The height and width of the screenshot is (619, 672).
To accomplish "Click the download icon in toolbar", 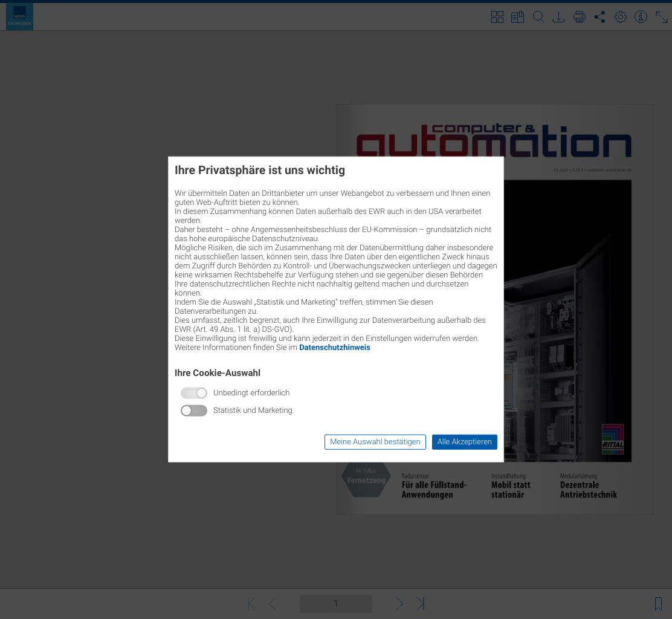I will [558, 17].
